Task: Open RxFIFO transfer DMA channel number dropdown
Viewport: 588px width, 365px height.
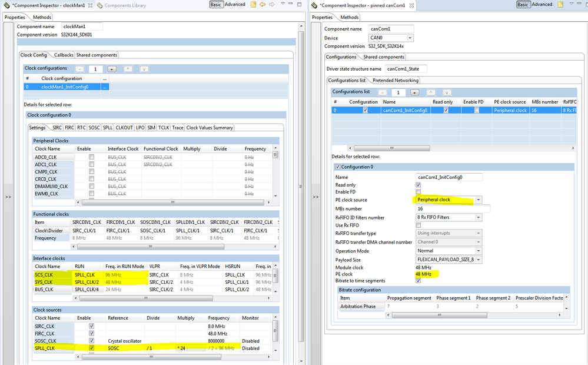Action: [x=479, y=243]
